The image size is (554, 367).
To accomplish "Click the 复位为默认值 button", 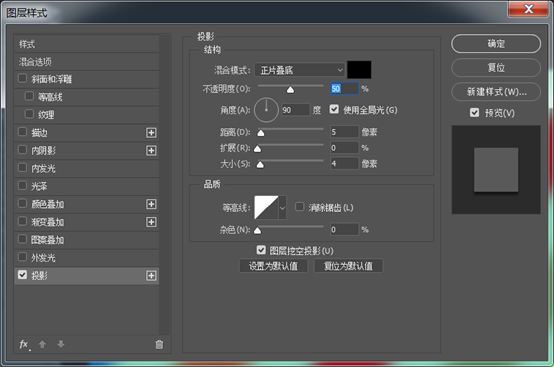I will click(348, 266).
